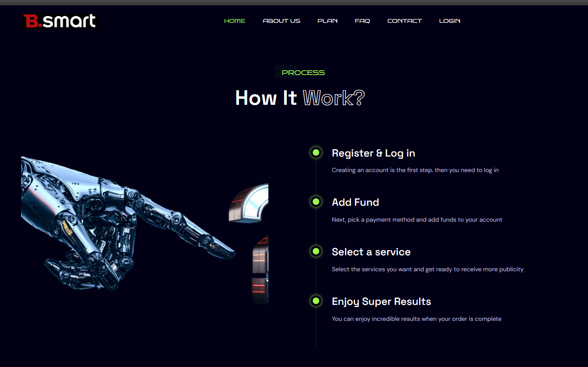The width and height of the screenshot is (588, 367).
Task: Click the Enjoy Super Results heading
Action: click(381, 301)
